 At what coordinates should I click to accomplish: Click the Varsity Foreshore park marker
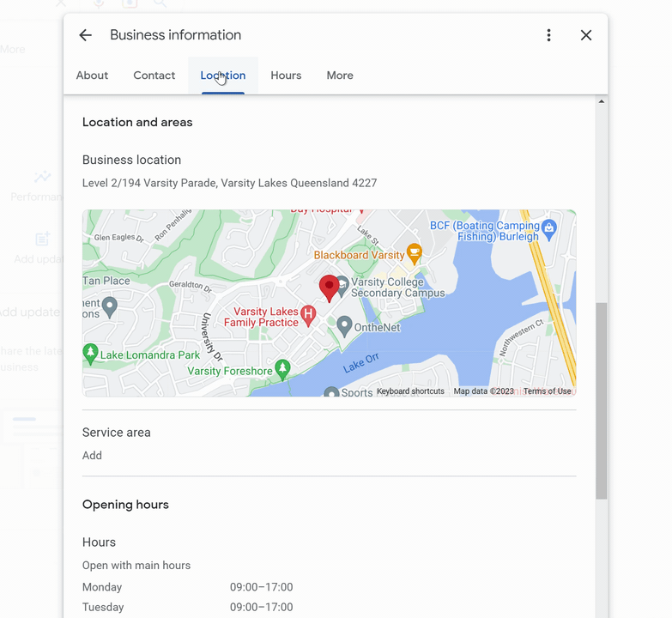pyautogui.click(x=282, y=369)
